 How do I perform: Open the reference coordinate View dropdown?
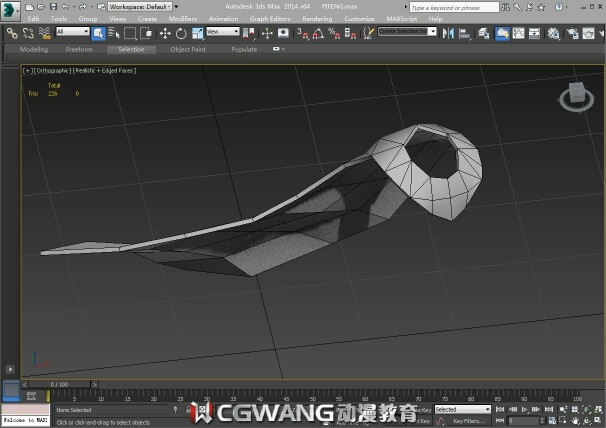(x=223, y=32)
